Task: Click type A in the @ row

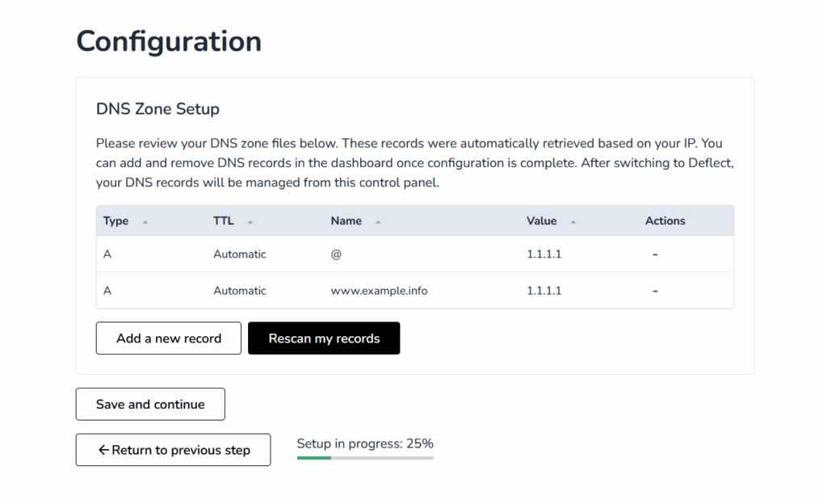Action: coord(107,254)
